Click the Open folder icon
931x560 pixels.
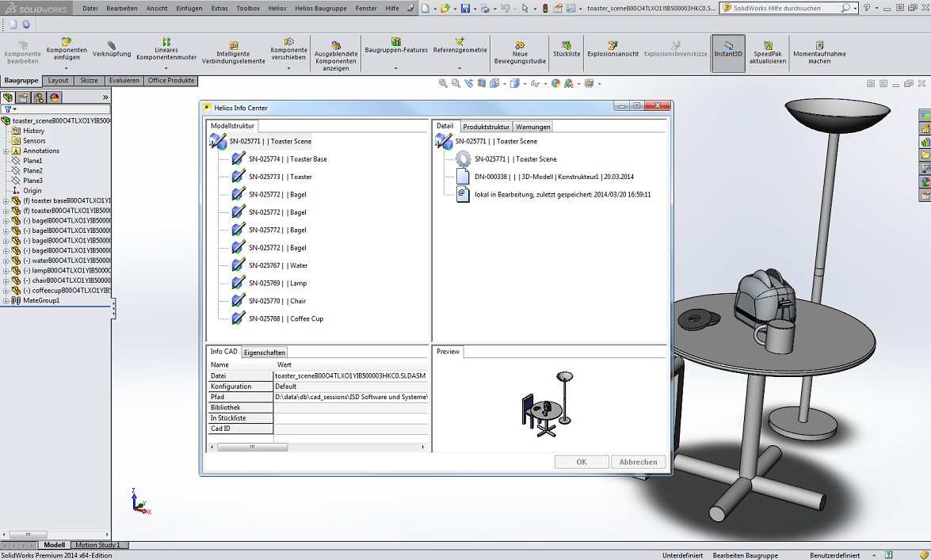[445, 8]
